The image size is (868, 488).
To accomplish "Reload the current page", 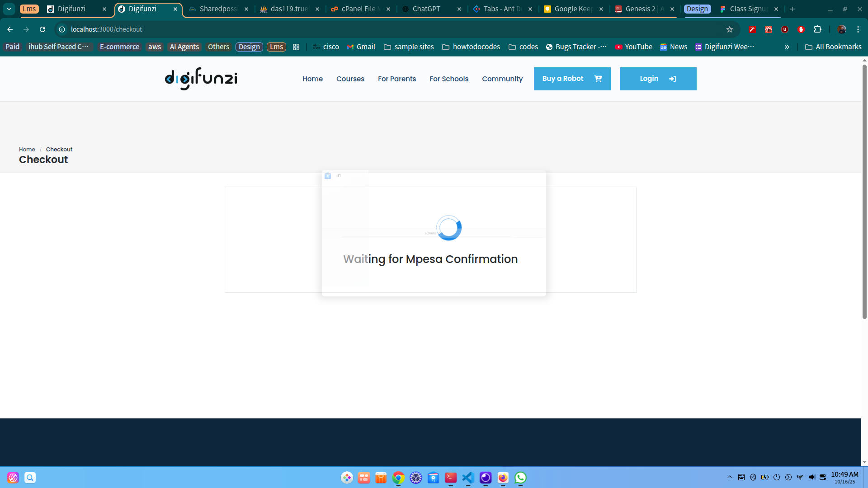I will click(x=42, y=29).
